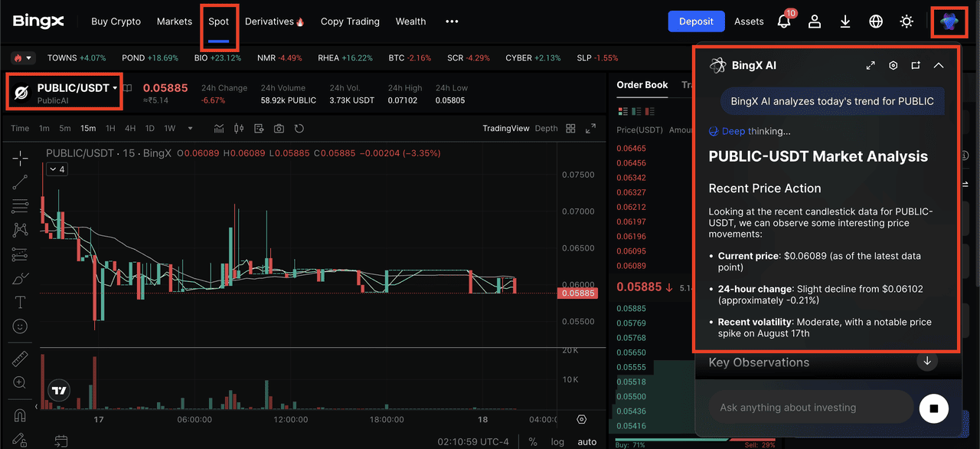Select the pattern drawing tool
Image resolution: width=980 pixels, height=449 pixels.
point(20,229)
